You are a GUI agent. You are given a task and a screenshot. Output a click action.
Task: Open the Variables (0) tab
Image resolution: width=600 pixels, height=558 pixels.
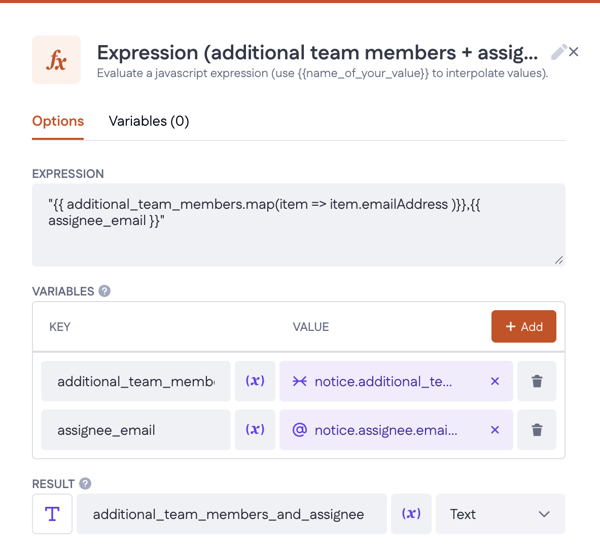[x=149, y=121]
